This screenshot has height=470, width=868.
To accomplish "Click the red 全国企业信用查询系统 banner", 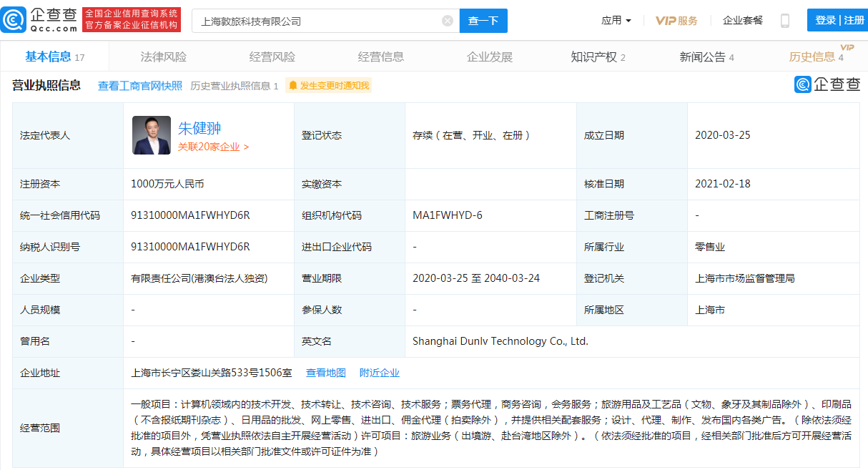I will (132, 20).
